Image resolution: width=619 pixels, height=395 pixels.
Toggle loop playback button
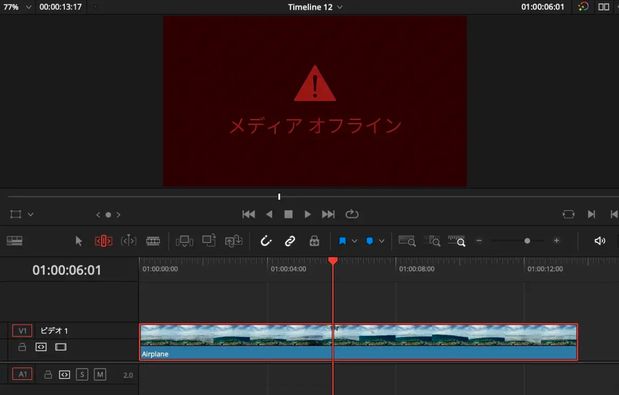click(352, 214)
